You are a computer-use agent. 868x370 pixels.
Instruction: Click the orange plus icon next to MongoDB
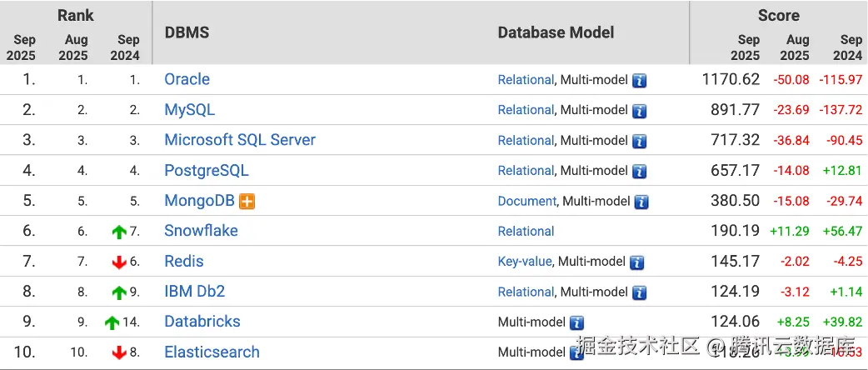coord(247,202)
